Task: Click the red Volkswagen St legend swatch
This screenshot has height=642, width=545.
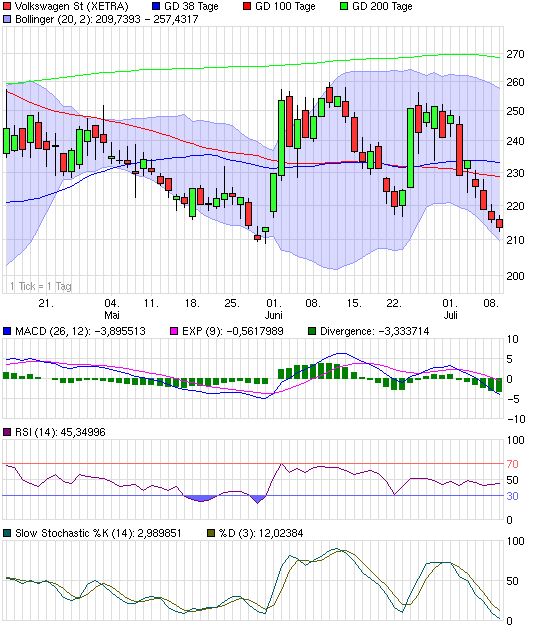Action: pyautogui.click(x=7, y=7)
